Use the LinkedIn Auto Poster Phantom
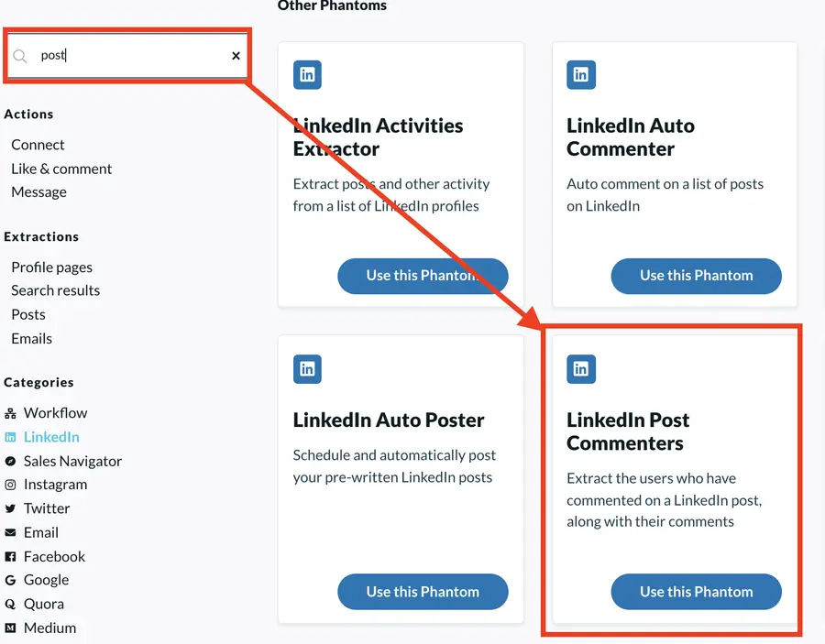This screenshot has width=825, height=644. click(x=423, y=592)
